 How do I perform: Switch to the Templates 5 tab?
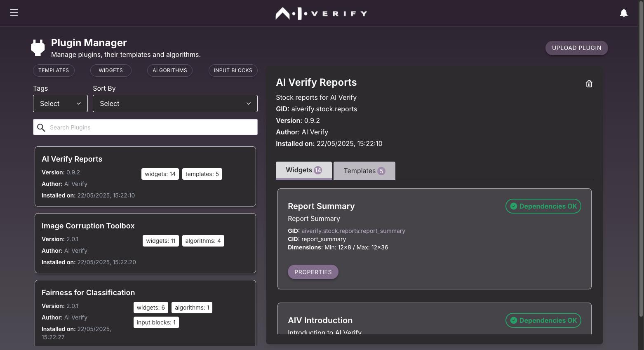(x=364, y=171)
